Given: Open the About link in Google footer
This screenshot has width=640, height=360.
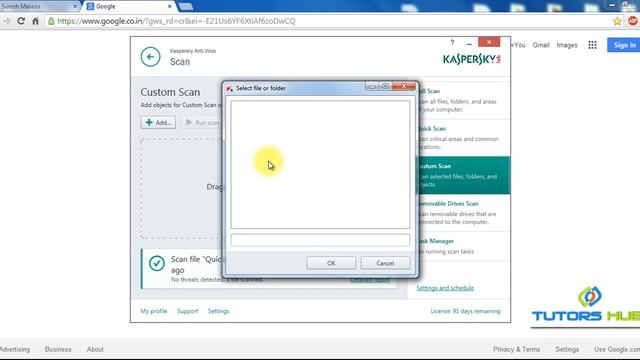Looking at the screenshot, I should click(95, 349).
